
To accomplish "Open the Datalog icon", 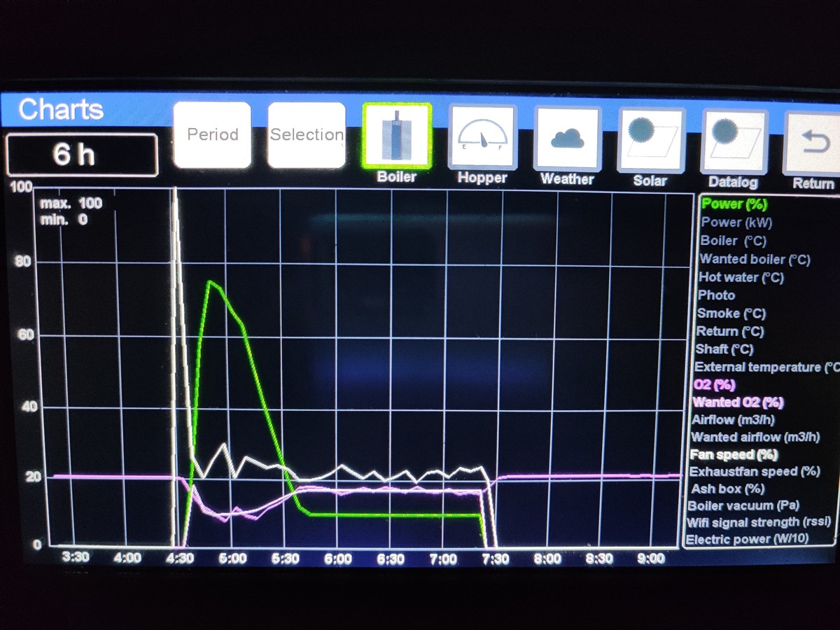I will pos(734,141).
